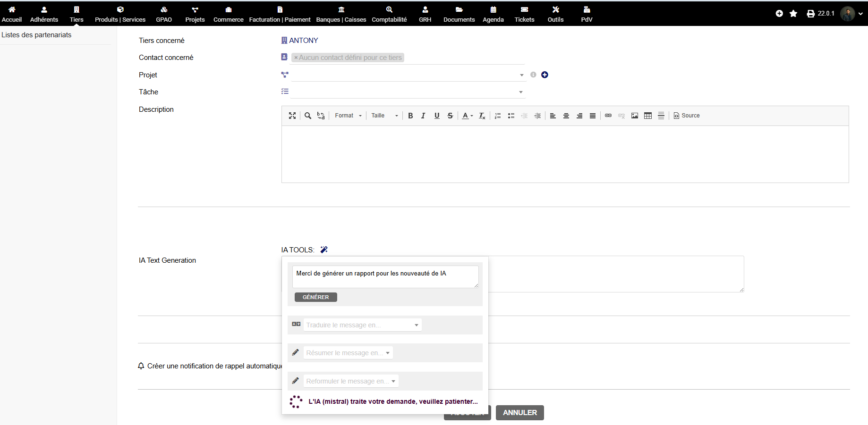
Task: Open the Adhérents menu
Action: (x=44, y=14)
